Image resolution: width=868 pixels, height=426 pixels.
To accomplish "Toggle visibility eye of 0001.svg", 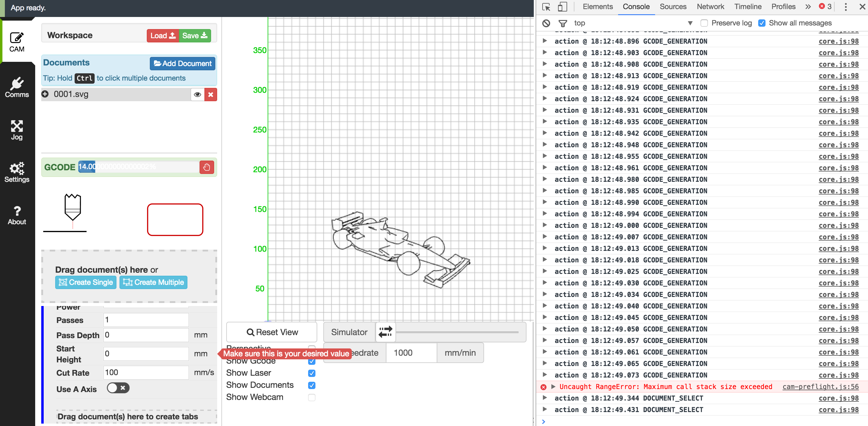I will coord(197,95).
